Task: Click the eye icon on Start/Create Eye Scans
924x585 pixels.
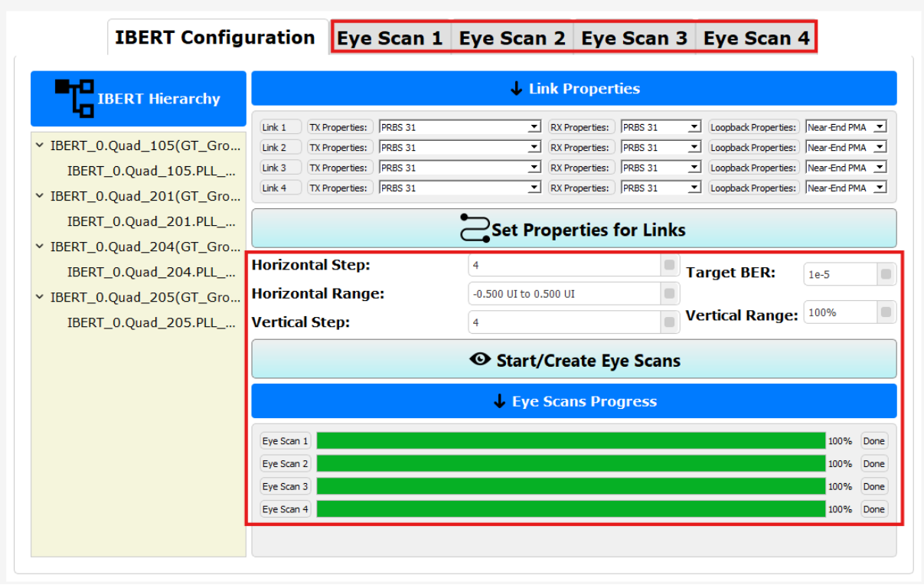Action: (480, 359)
